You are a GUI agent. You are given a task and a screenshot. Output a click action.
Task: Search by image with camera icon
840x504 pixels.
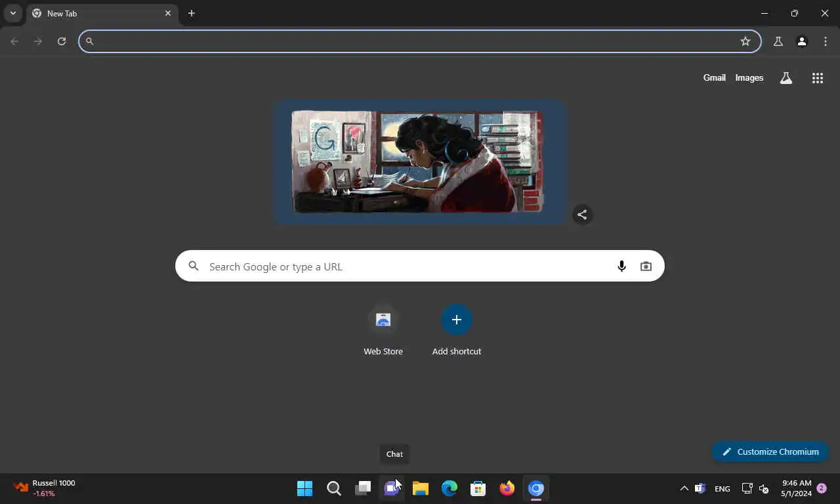pyautogui.click(x=646, y=266)
